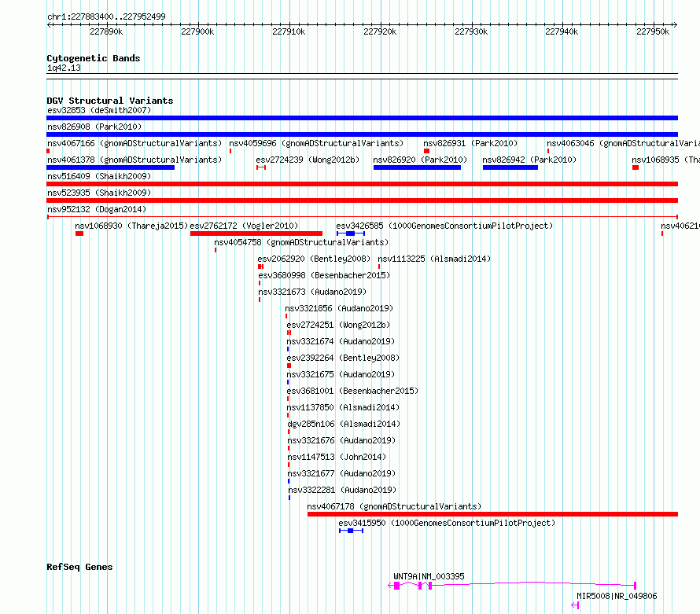This screenshot has height=614, width=700.
Task: Open the nsv3321856 (Audano2019) label
Action: [339, 308]
